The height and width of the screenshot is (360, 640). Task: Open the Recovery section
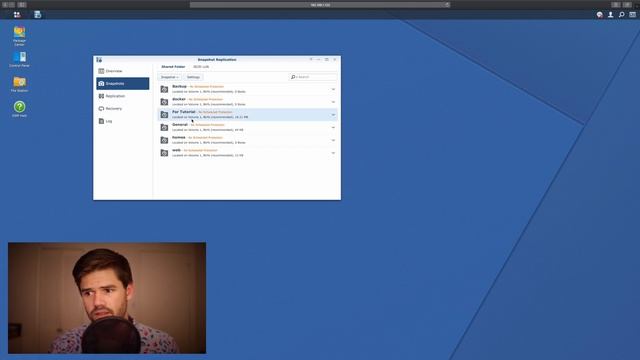point(122,109)
